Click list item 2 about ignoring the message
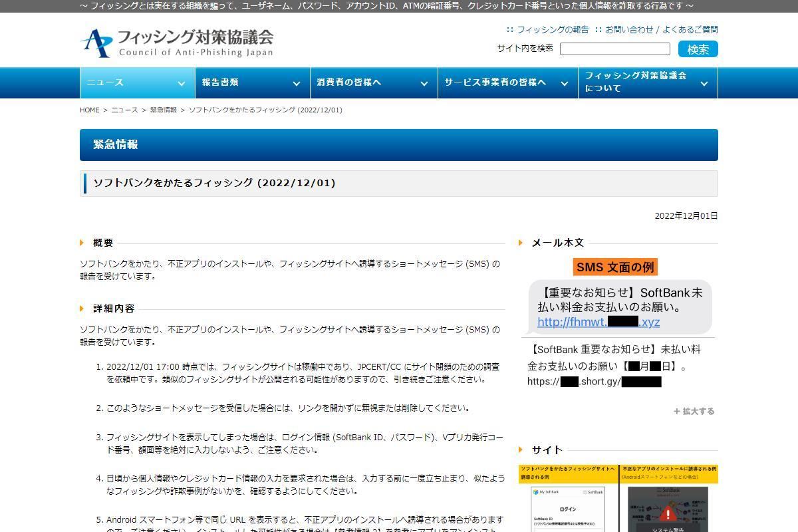Image resolution: width=798 pixels, height=532 pixels. (x=289, y=408)
